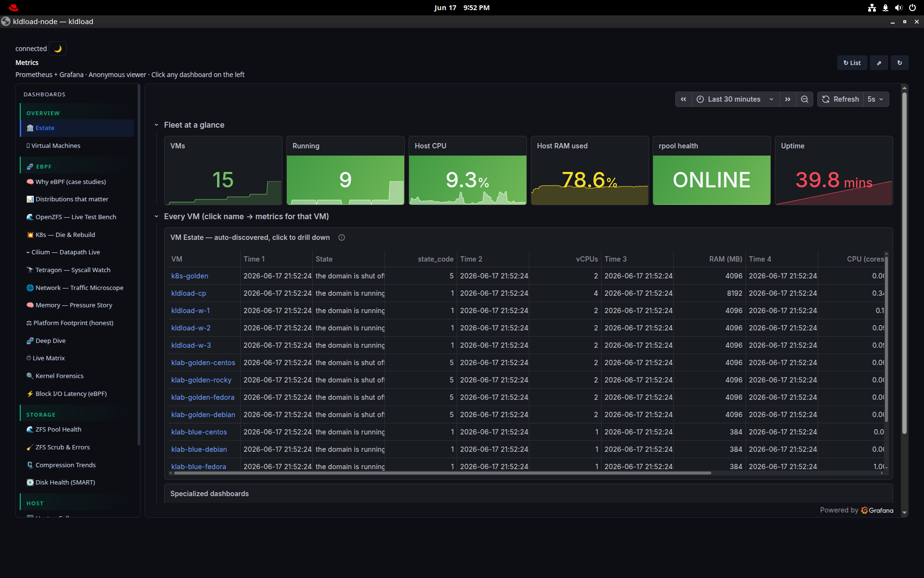Open Cilium — Datapath Live dashboard
The image size is (924, 578).
tap(77, 252)
